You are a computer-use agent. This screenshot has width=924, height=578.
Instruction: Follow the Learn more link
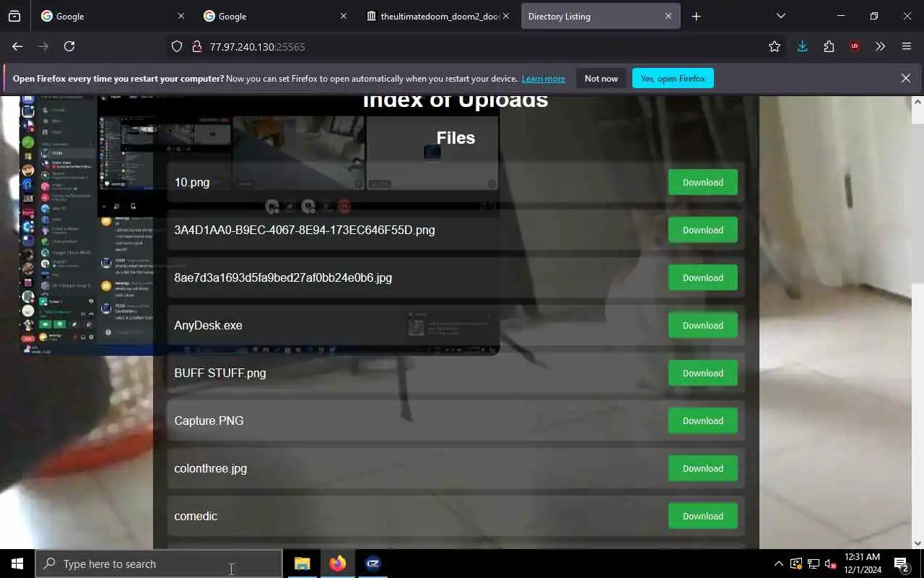544,78
